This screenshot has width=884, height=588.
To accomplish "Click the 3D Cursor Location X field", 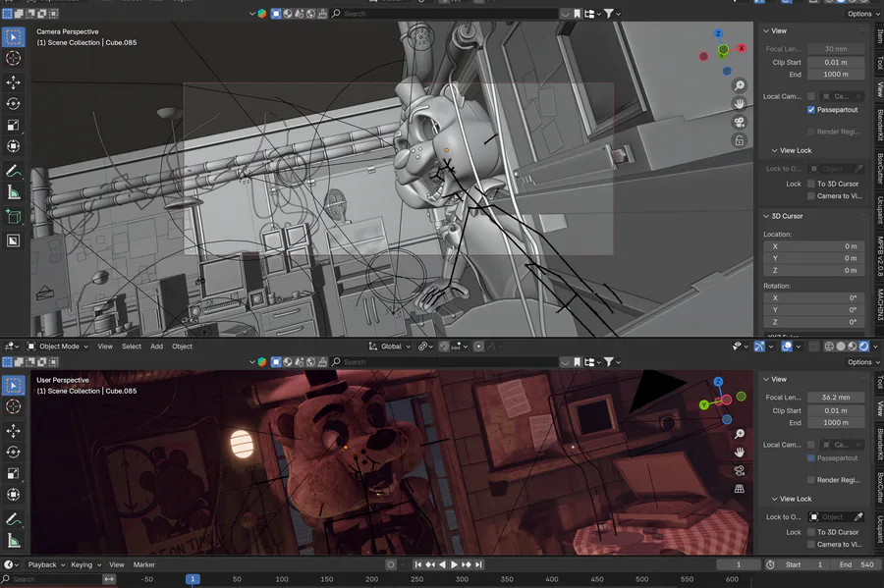I will coord(814,246).
